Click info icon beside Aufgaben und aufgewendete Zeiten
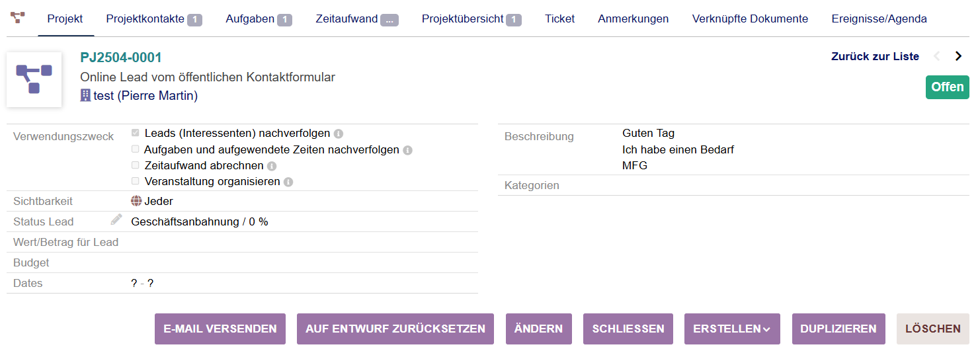This screenshot has height=359, width=980. coord(408,150)
